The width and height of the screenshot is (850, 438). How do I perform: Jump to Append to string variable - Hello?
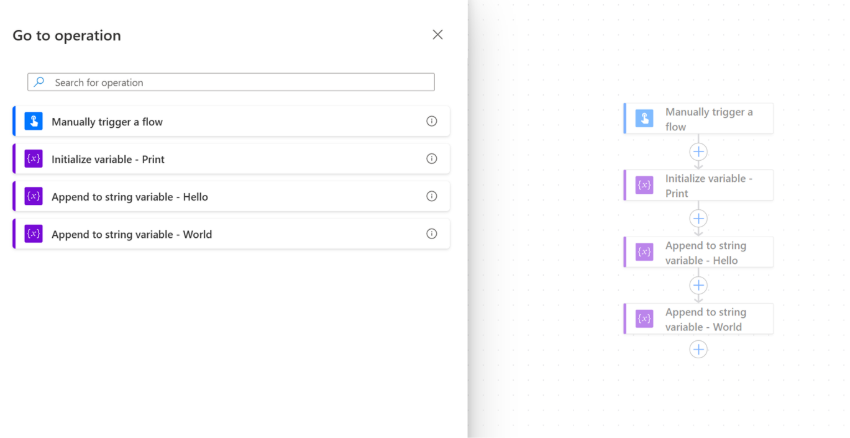(x=231, y=196)
